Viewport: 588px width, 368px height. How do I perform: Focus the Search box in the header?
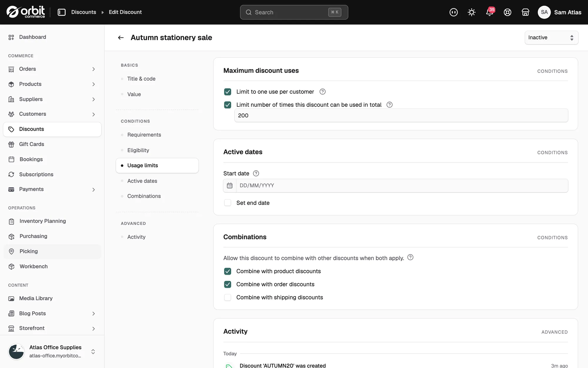294,12
